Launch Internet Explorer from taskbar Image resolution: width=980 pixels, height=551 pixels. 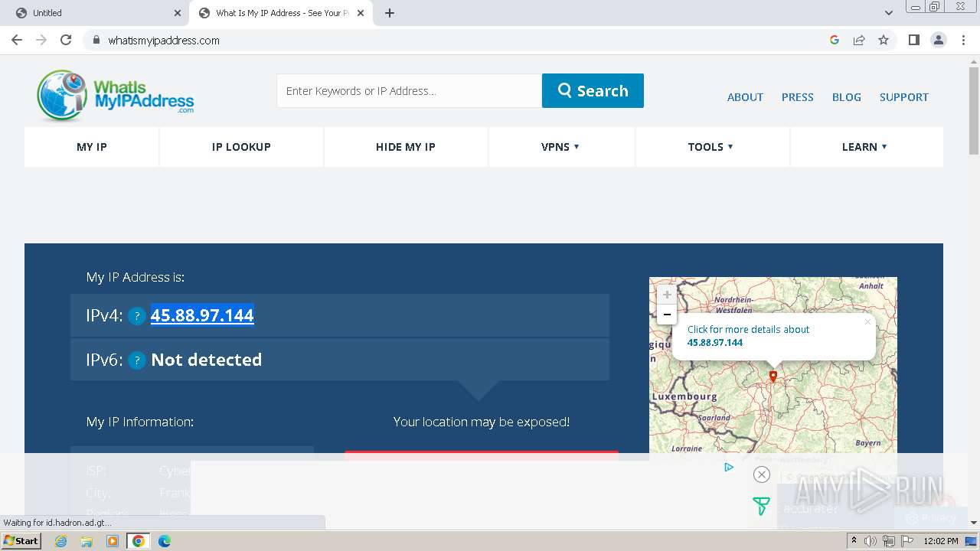pos(61,541)
